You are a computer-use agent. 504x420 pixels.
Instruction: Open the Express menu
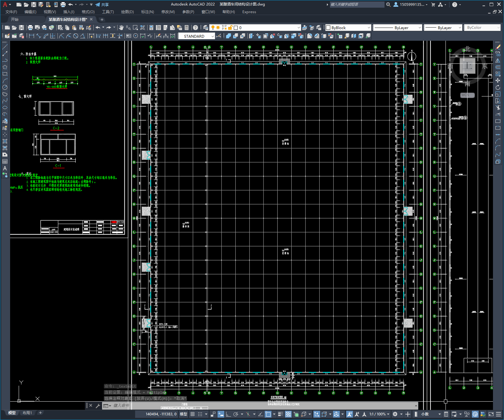[x=249, y=12]
